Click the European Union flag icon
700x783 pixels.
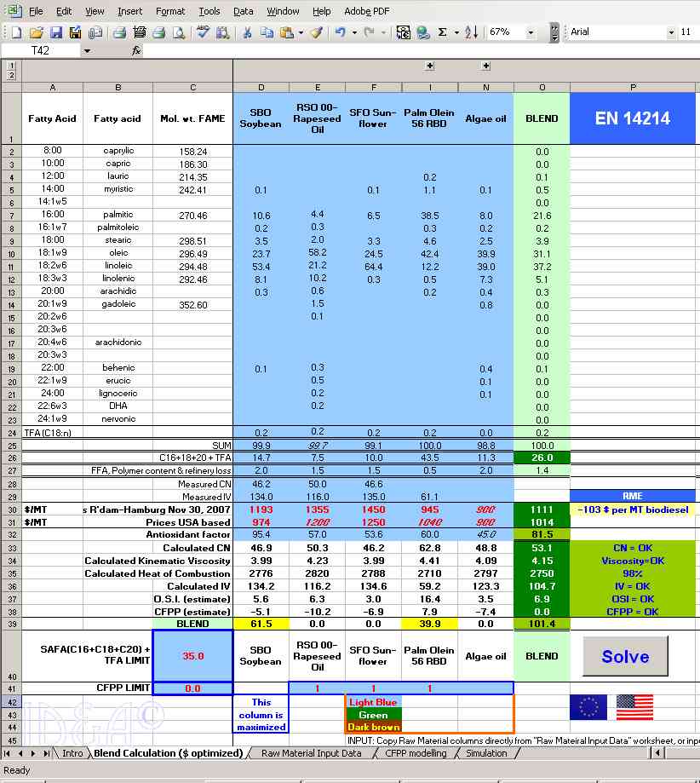[x=588, y=707]
